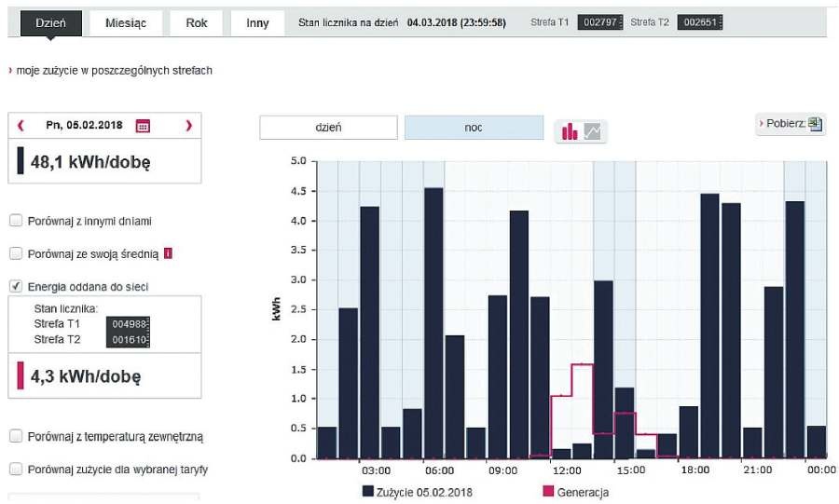Open the calendar date picker icon
The image size is (839, 504).
(x=143, y=126)
